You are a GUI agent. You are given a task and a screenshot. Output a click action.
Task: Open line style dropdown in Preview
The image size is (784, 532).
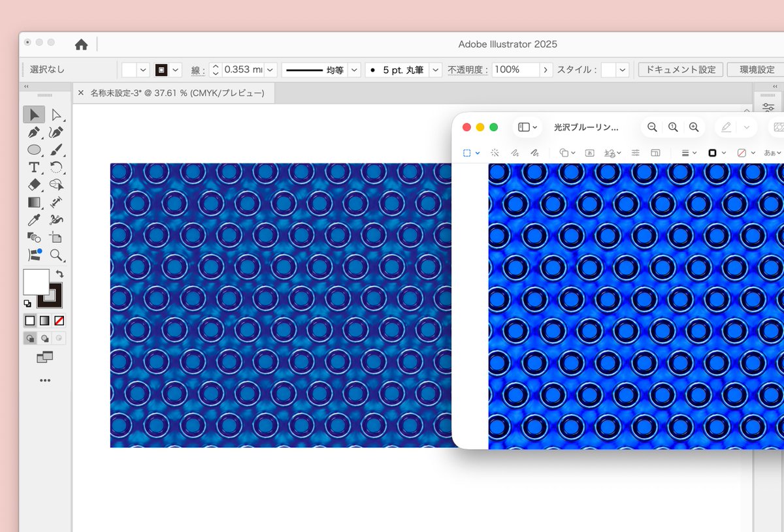pyautogui.click(x=689, y=153)
